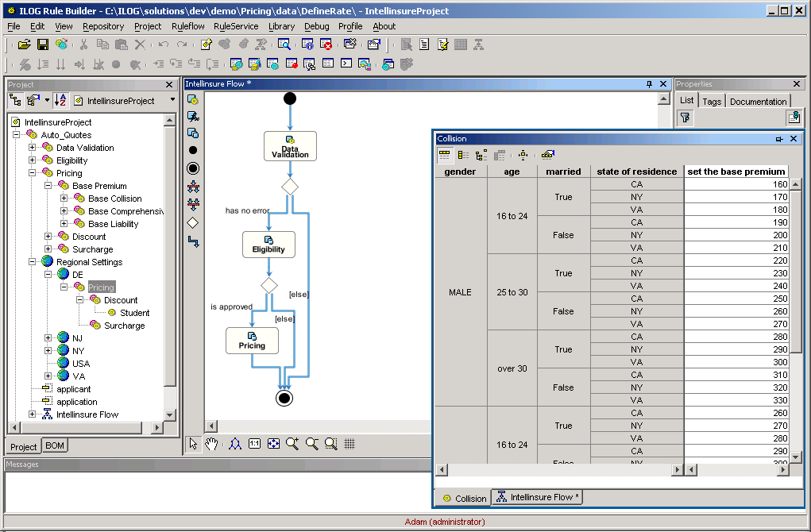This screenshot has height=532, width=811.
Task: Expand the Data Validation tree node
Action: pyautogui.click(x=32, y=148)
